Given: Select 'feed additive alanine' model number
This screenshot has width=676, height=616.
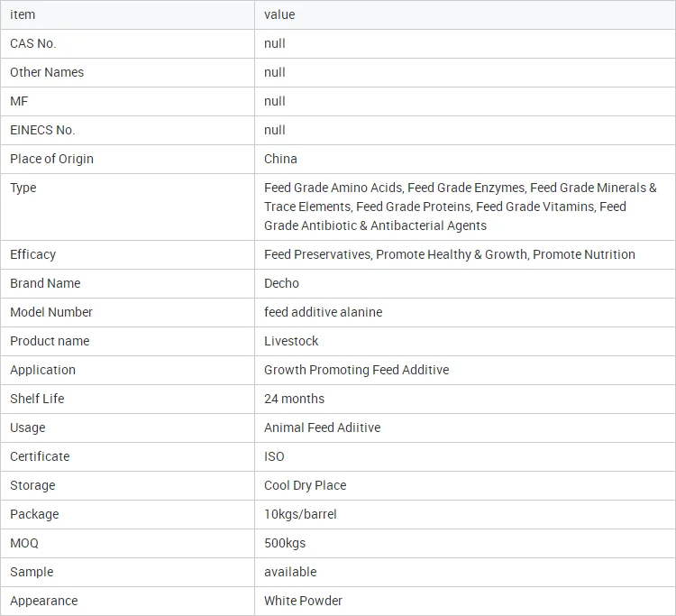Looking at the screenshot, I should [323, 312].
